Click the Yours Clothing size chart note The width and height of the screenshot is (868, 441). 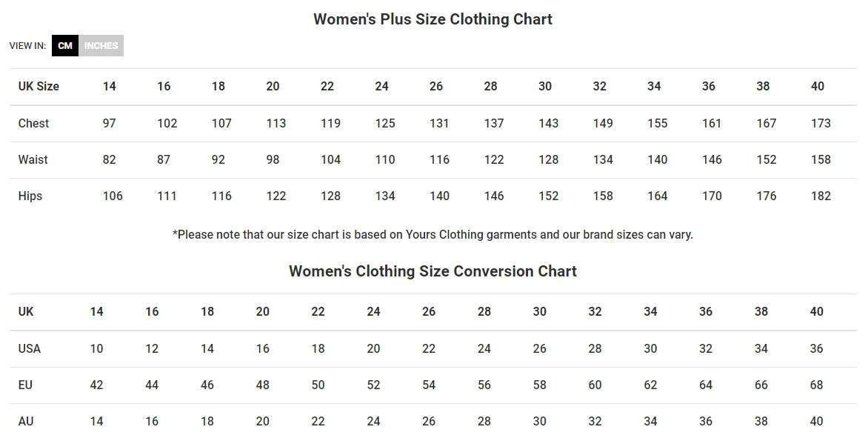coord(433,235)
